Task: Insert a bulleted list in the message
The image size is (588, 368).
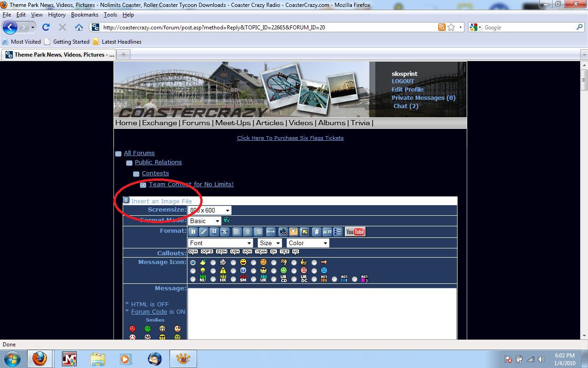Action: (x=338, y=232)
